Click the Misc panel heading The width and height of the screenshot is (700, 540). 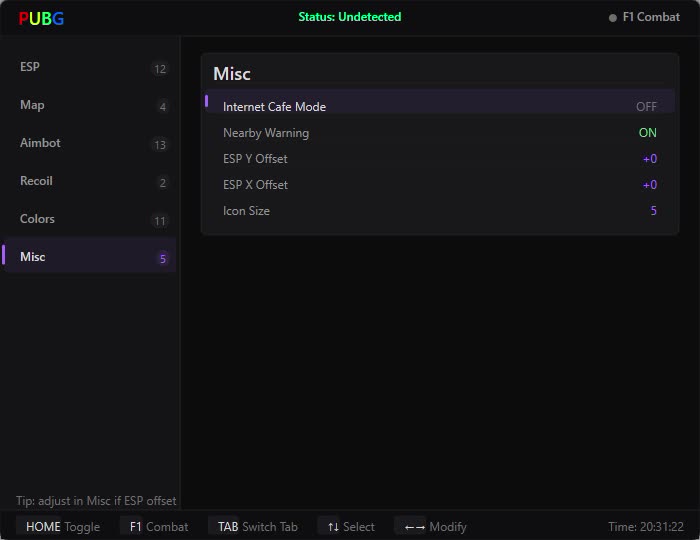(232, 74)
